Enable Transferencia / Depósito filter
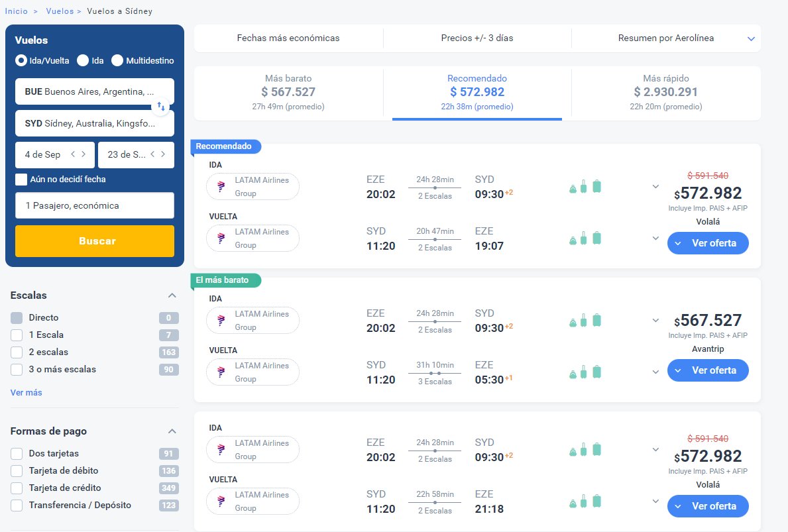The width and height of the screenshot is (788, 532). point(17,505)
